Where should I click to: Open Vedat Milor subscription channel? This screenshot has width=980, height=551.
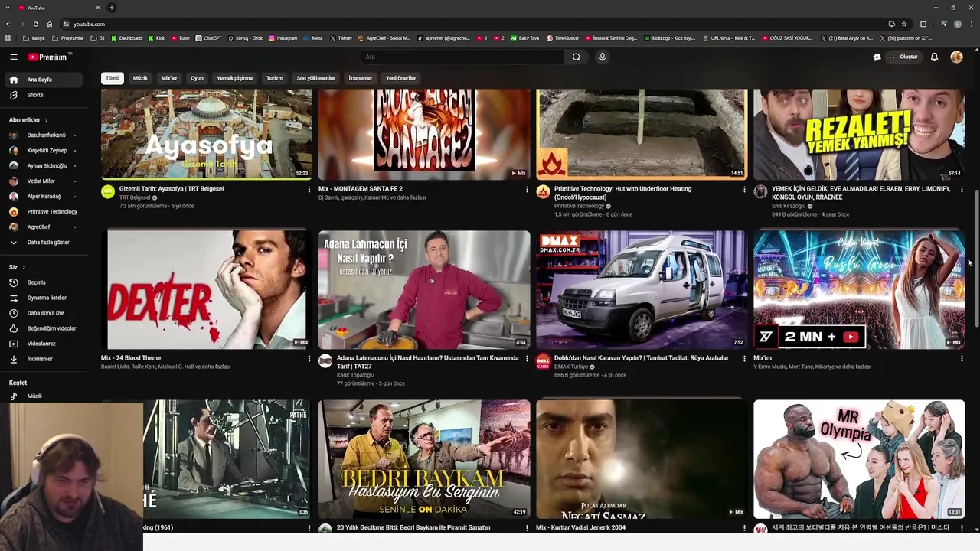click(44, 181)
